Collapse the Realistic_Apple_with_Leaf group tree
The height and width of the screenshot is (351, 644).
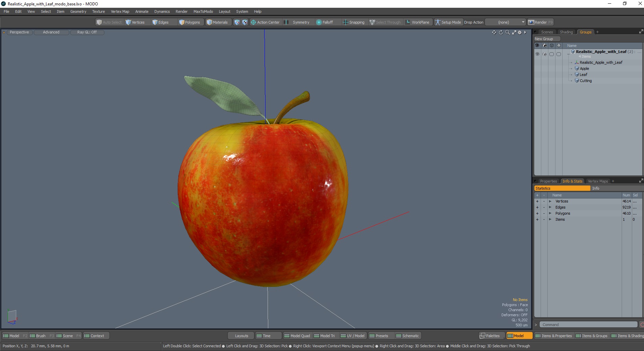pyautogui.click(x=568, y=54)
